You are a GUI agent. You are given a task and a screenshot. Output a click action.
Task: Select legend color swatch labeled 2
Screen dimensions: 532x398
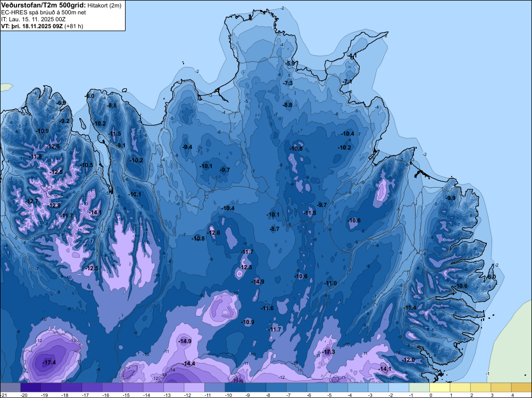pyautogui.click(x=481, y=387)
